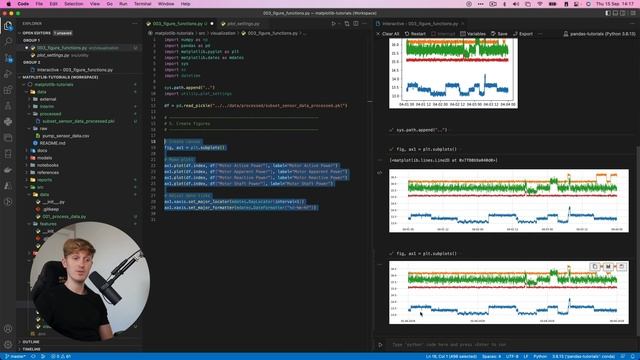Save the interactive window output
The image size is (640, 360).
pos(499,34)
